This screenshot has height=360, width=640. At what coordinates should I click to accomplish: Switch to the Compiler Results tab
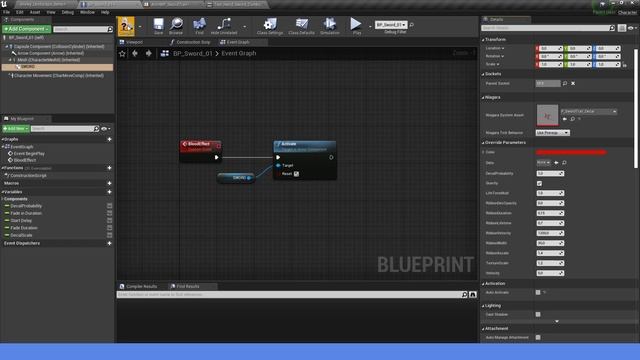pyautogui.click(x=138, y=287)
